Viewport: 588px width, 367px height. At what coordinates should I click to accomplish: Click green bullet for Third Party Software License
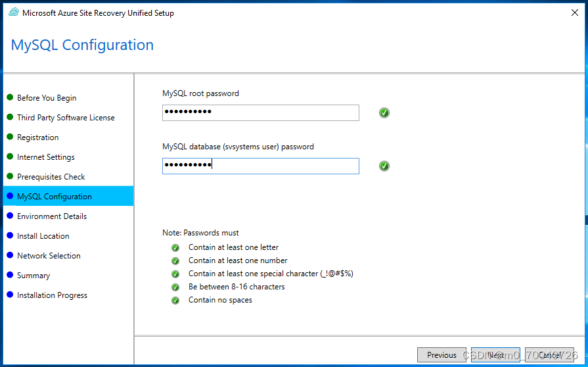(10, 117)
